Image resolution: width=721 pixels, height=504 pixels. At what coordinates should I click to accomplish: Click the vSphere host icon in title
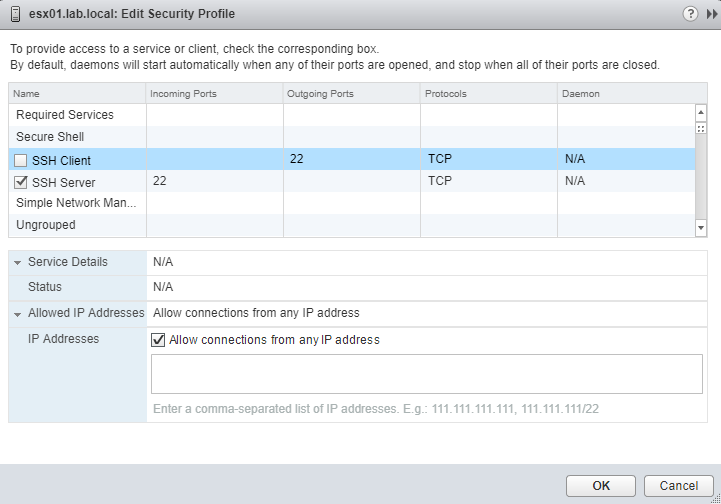14,14
